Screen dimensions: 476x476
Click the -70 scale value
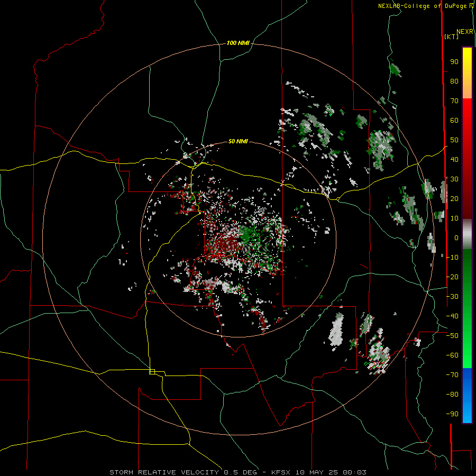(452, 375)
